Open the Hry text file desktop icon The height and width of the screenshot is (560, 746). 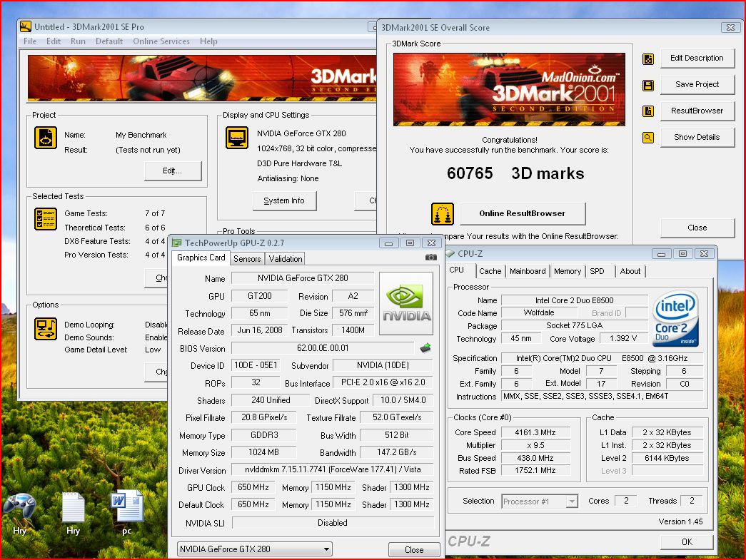pos(73,508)
